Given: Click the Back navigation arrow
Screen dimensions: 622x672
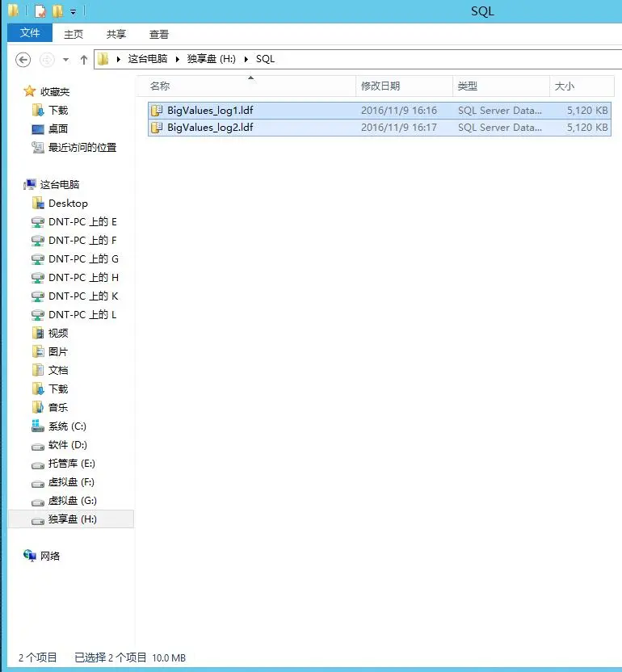Looking at the screenshot, I should click(x=23, y=60).
